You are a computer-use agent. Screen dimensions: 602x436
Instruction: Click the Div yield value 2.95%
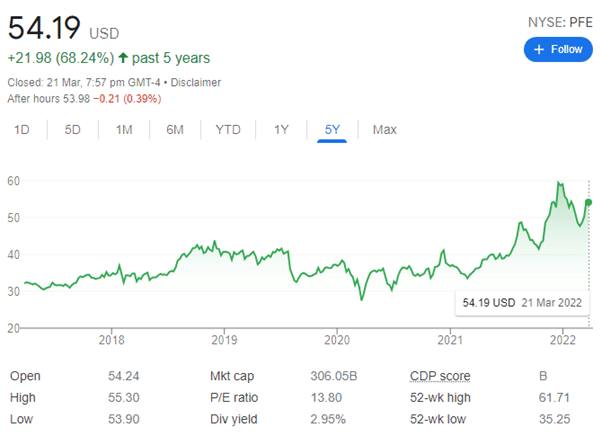(x=328, y=419)
